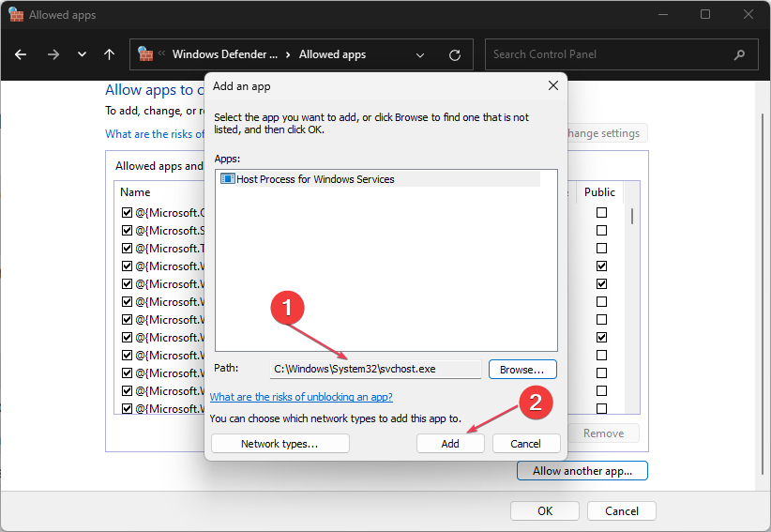Click the allowed apps list scrollbar thumb
The height and width of the screenshot is (532, 771).
click(x=632, y=217)
